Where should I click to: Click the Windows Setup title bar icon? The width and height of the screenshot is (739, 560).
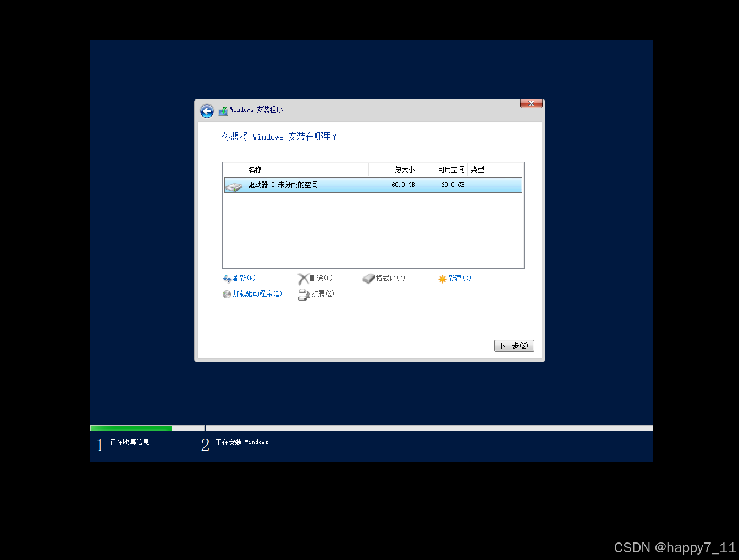pos(223,110)
